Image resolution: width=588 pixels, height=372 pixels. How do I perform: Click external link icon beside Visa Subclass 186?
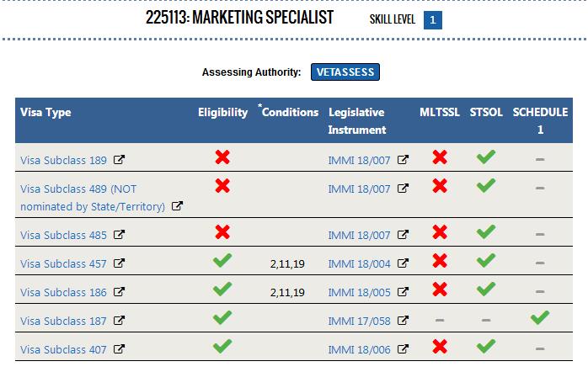[x=119, y=291]
